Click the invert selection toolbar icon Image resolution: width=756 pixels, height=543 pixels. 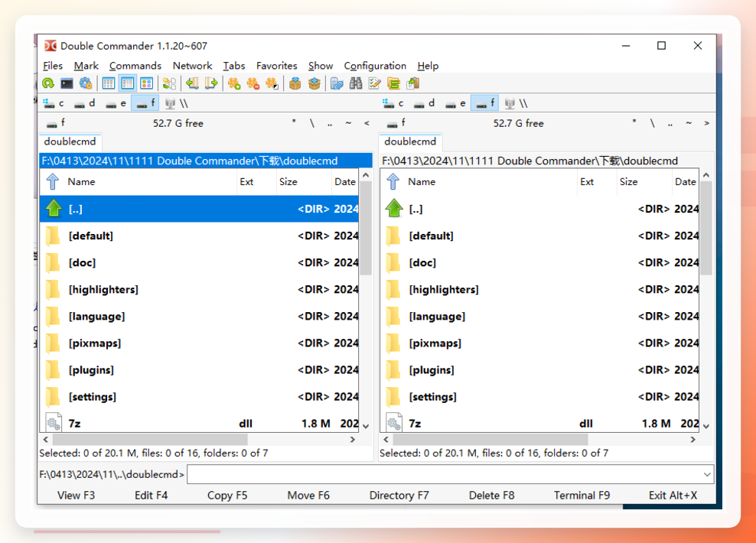tap(272, 83)
